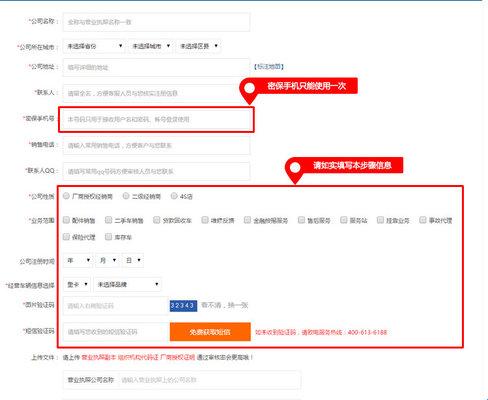Click the 32343 captcha image
Screen dimensions: 488x400
tap(183, 305)
